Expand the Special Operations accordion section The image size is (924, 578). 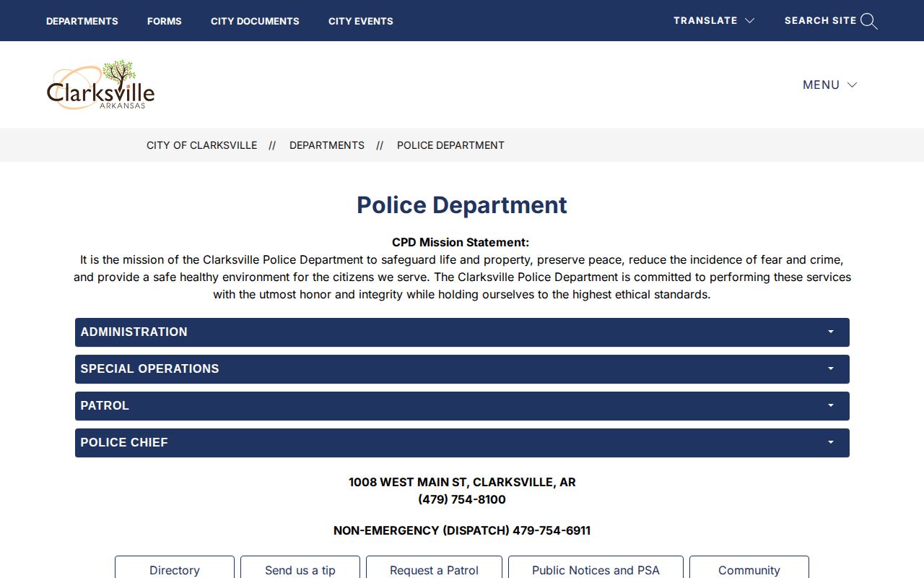[x=462, y=369]
